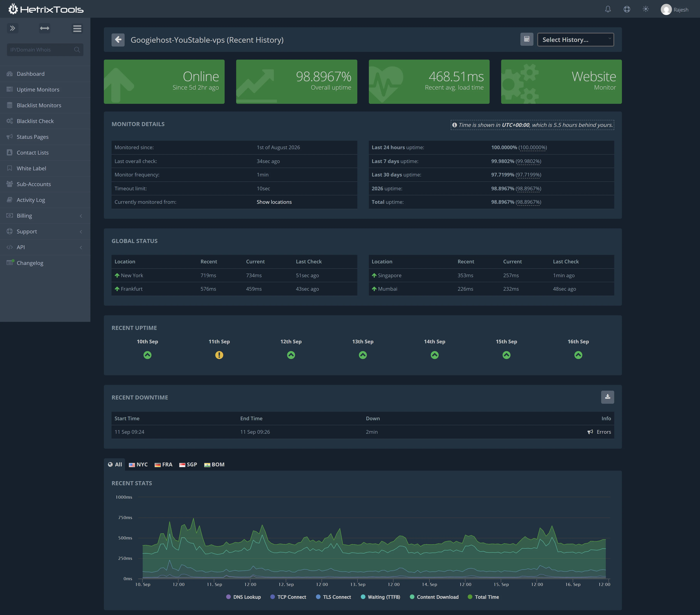The image size is (700, 615).
Task: Click the Frankfurt location row
Action: click(234, 289)
